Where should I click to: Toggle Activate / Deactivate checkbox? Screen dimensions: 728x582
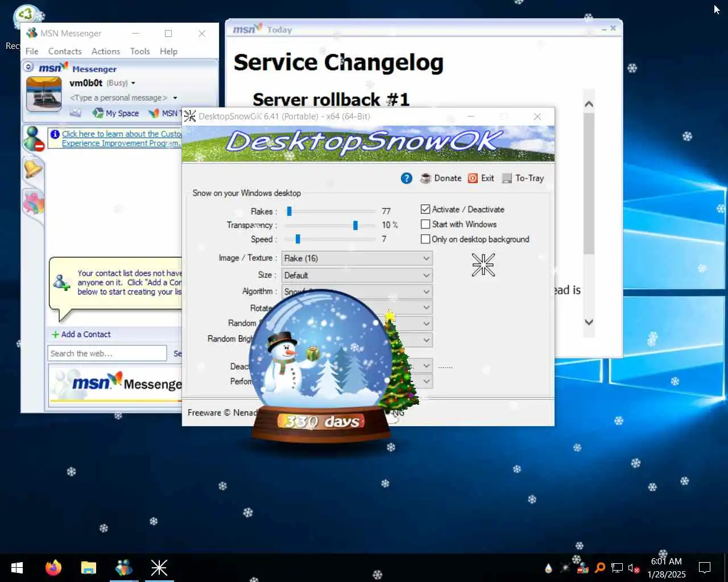pos(425,209)
